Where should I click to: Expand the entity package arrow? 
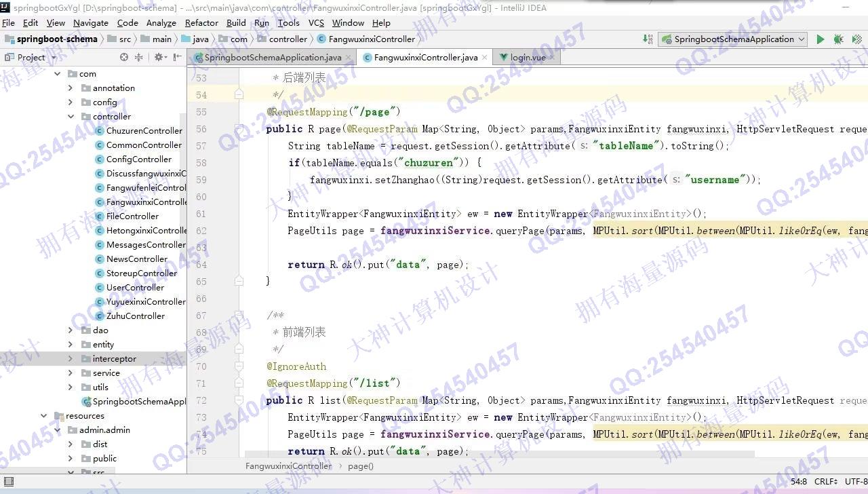71,345
